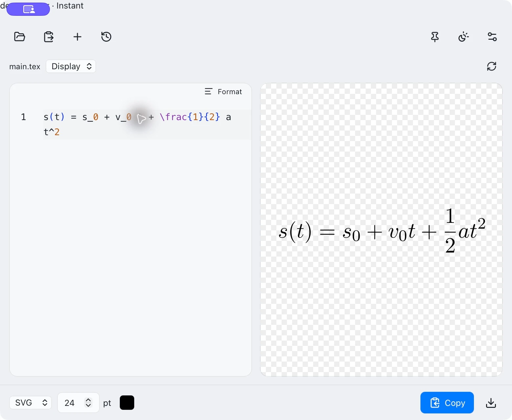Click the paste-from-clipboard export icon
The width and height of the screenshot is (512, 420).
point(49,37)
